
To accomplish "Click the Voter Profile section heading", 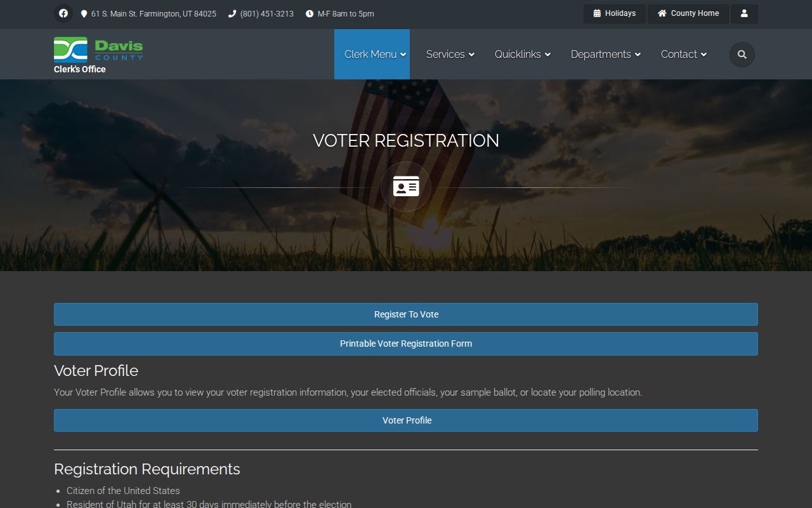I will click(x=96, y=370).
